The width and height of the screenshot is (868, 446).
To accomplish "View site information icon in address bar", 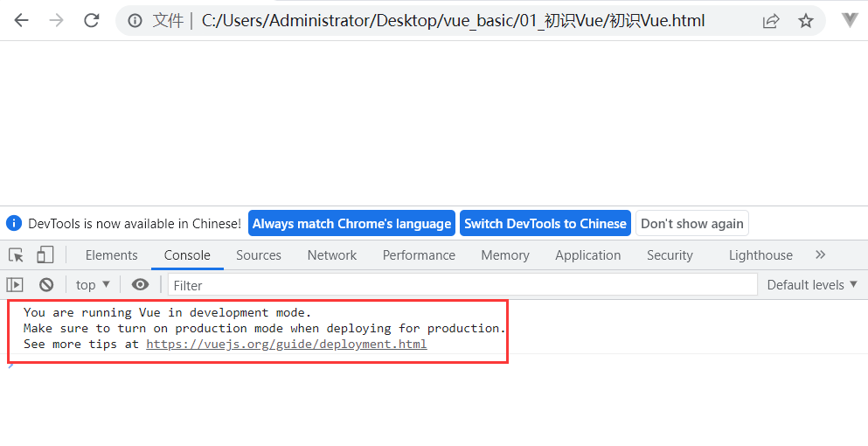I will click(135, 21).
